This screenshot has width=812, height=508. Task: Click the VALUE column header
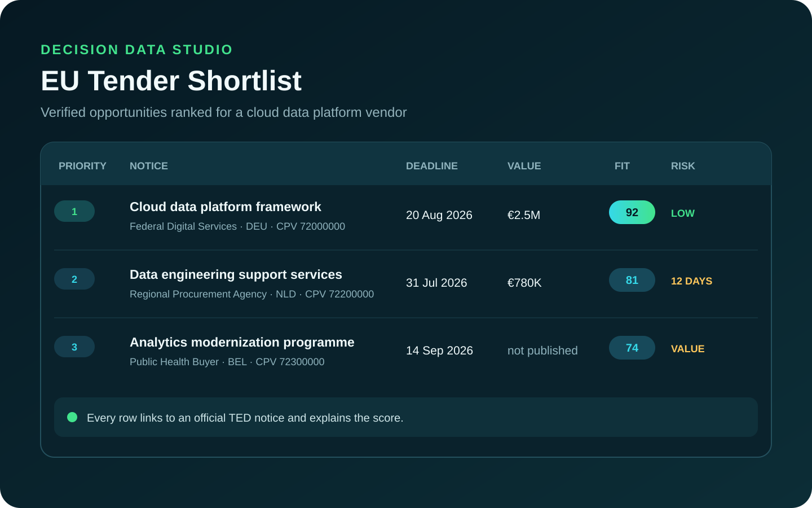point(524,166)
